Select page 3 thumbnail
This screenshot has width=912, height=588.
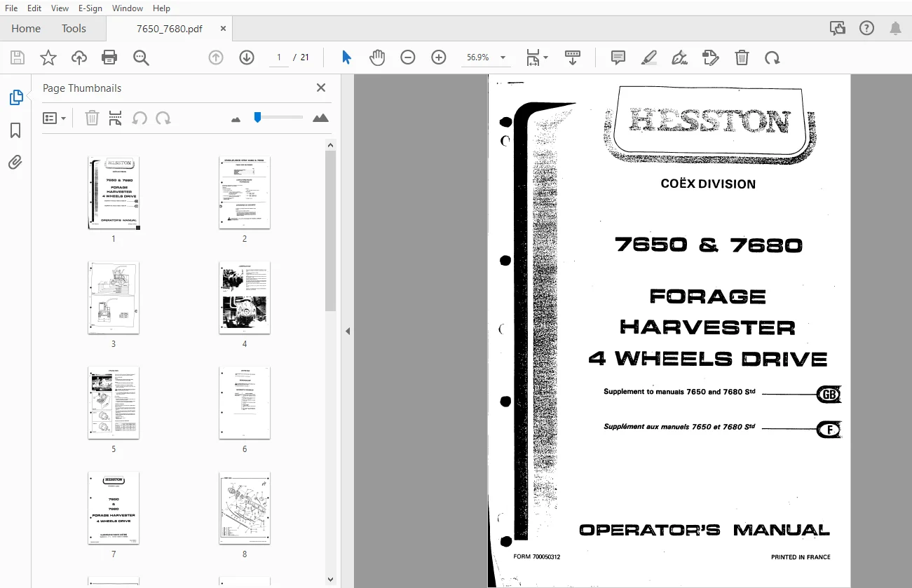[x=114, y=298]
